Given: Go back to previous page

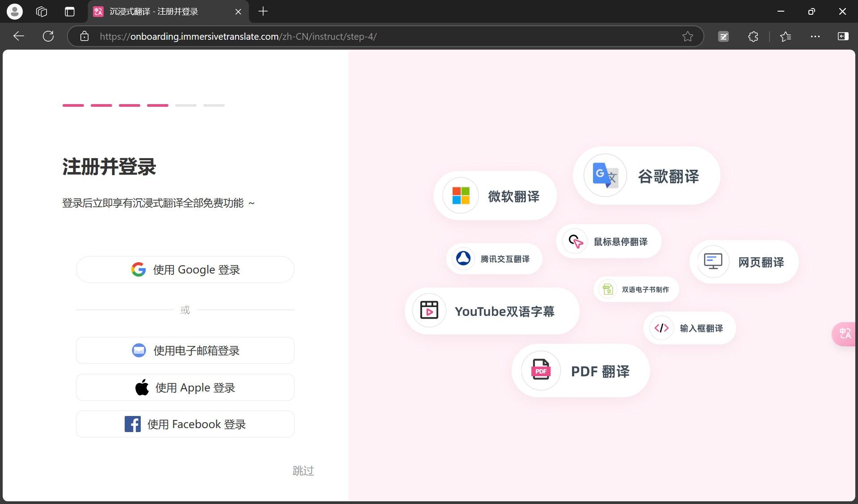Looking at the screenshot, I should 19,37.
